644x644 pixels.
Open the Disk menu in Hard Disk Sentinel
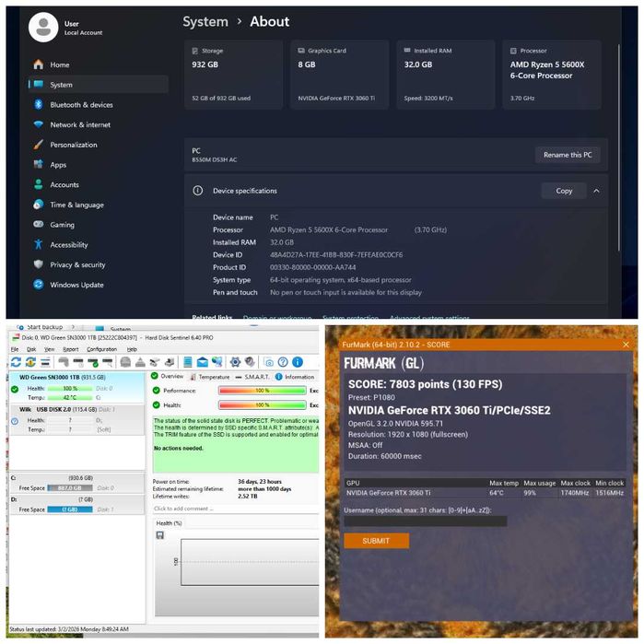(31, 349)
